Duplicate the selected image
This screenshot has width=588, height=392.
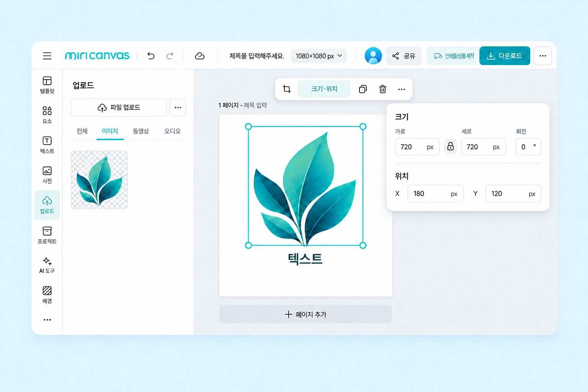363,89
